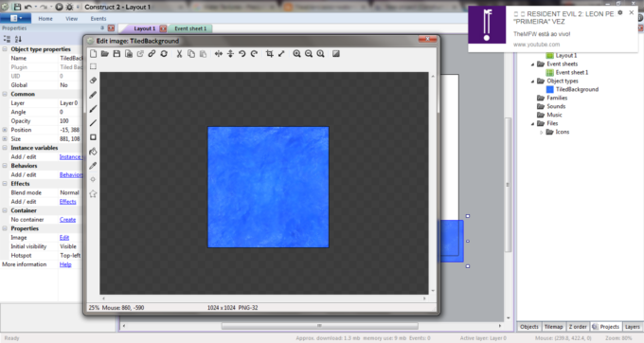Expand the Position property row
The image size is (644, 343).
click(5, 130)
